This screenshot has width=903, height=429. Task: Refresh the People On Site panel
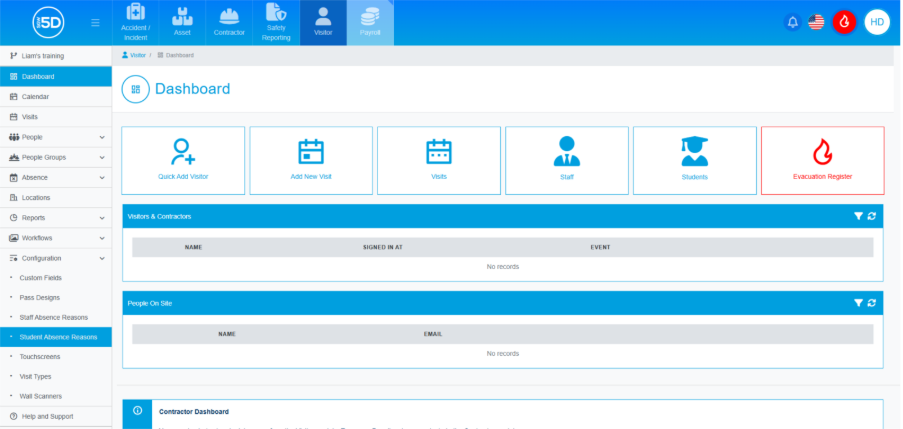tap(872, 303)
